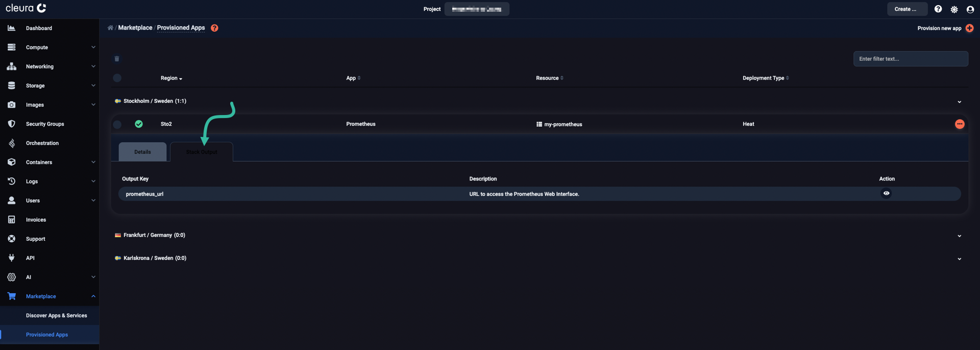Viewport: 980px width, 350px height.
Task: Click the Invoices calculator icon
Action: pyautogui.click(x=11, y=220)
